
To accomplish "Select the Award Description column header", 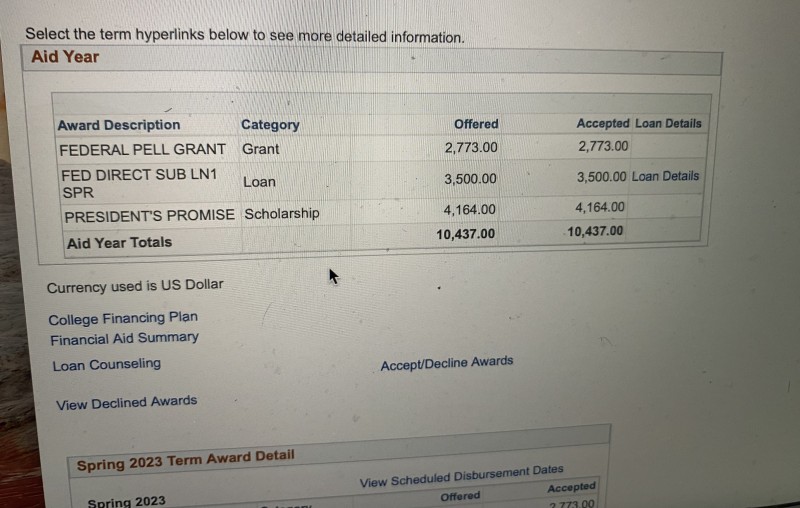I will coord(119,125).
